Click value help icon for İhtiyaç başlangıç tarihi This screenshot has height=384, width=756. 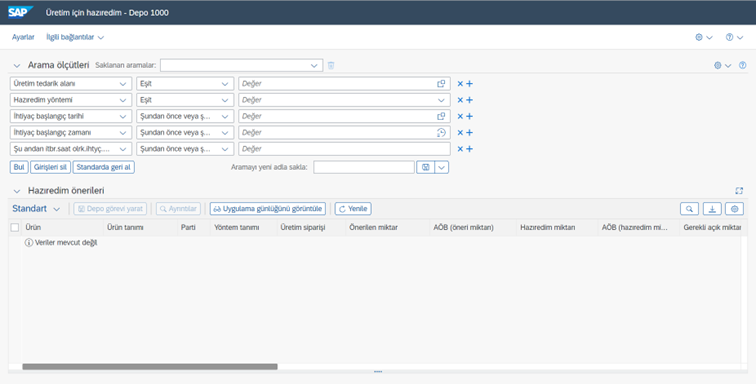click(441, 116)
